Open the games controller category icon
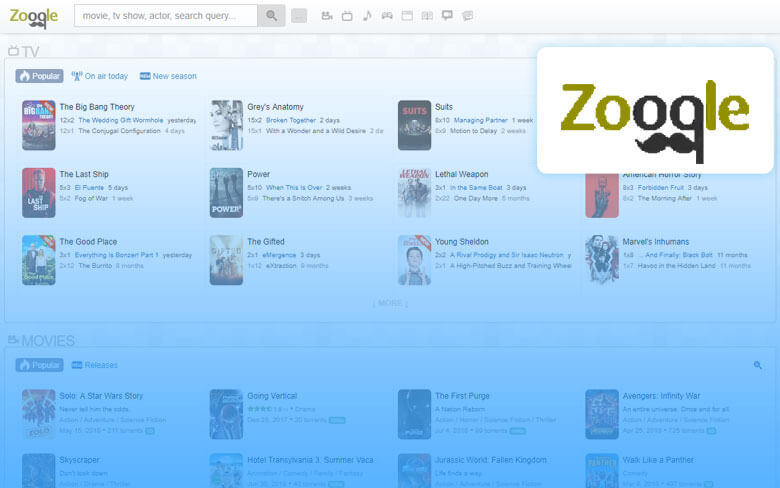Screen dimensions: 780x488 coord(387,16)
